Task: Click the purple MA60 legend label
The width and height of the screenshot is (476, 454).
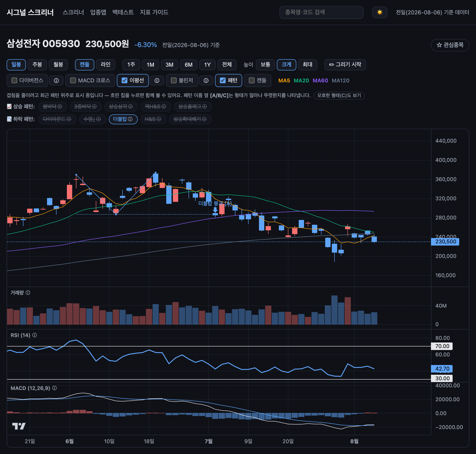Action: click(320, 81)
